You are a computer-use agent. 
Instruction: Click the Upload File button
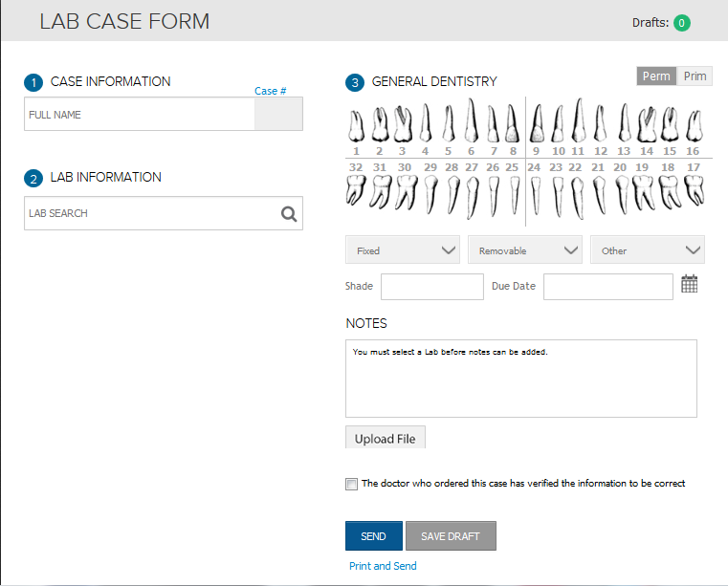tap(386, 439)
